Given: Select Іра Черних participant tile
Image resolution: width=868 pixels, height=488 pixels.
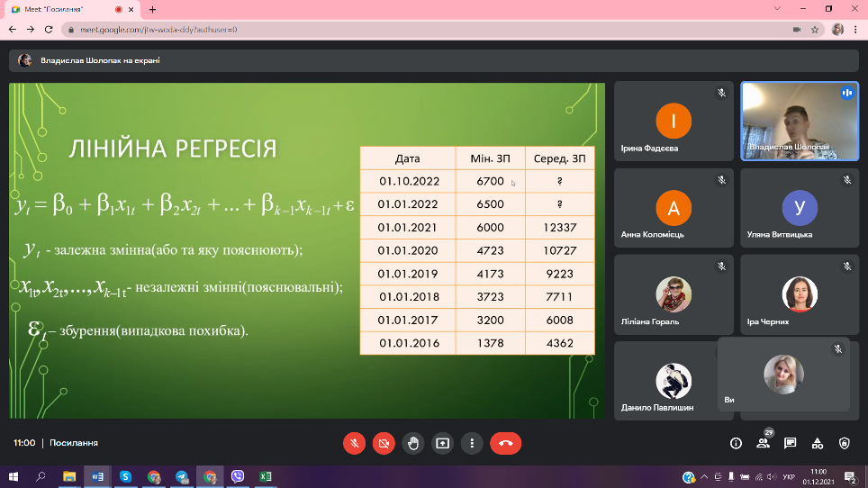Looking at the screenshot, I should tap(800, 295).
